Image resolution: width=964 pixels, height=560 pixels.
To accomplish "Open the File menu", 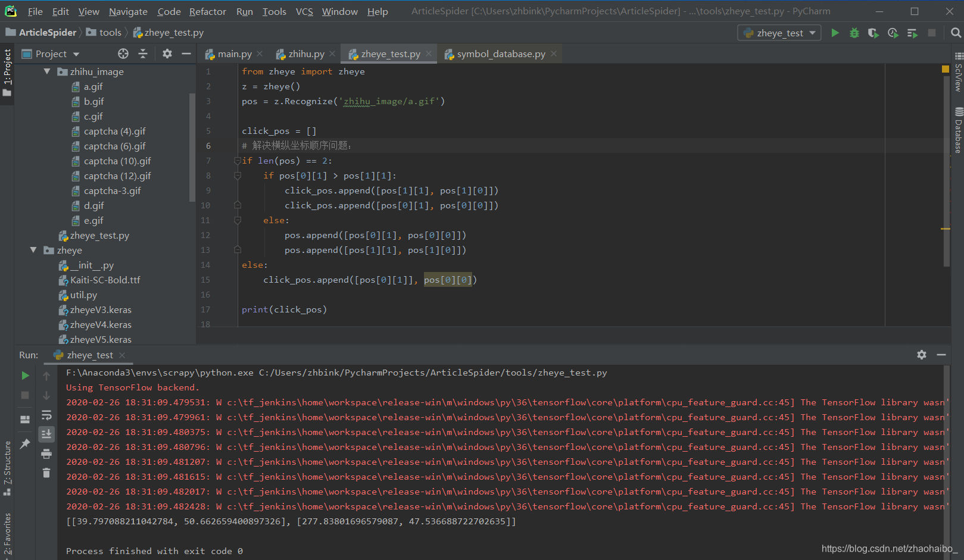I will point(35,11).
